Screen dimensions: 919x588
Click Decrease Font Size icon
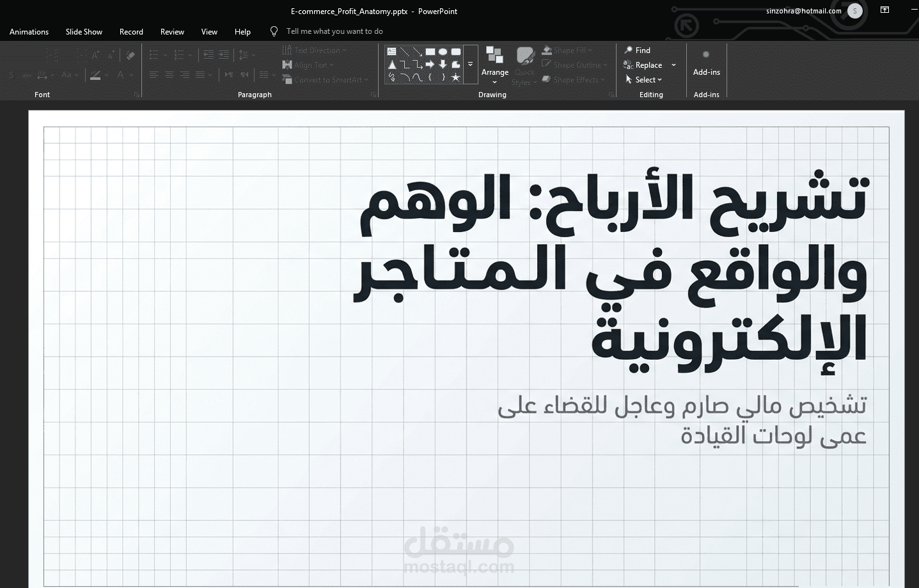click(x=110, y=56)
